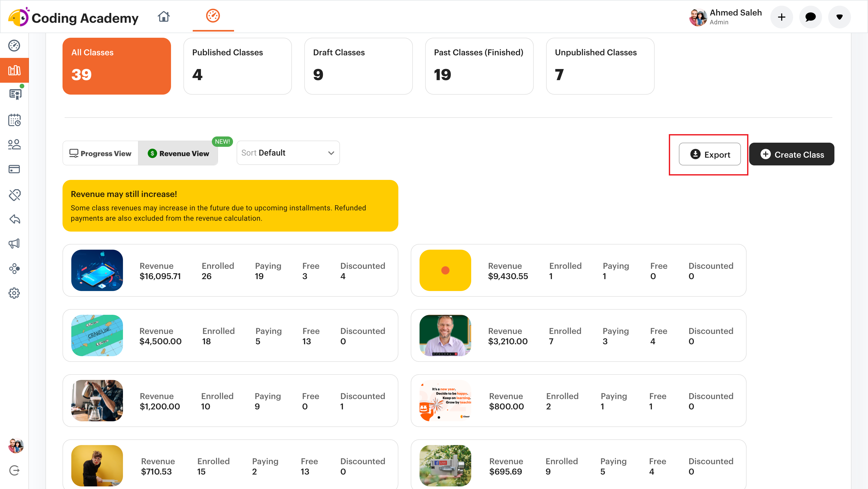This screenshot has width=868, height=489.
Task: Switch to Revenue View
Action: pyautogui.click(x=178, y=153)
